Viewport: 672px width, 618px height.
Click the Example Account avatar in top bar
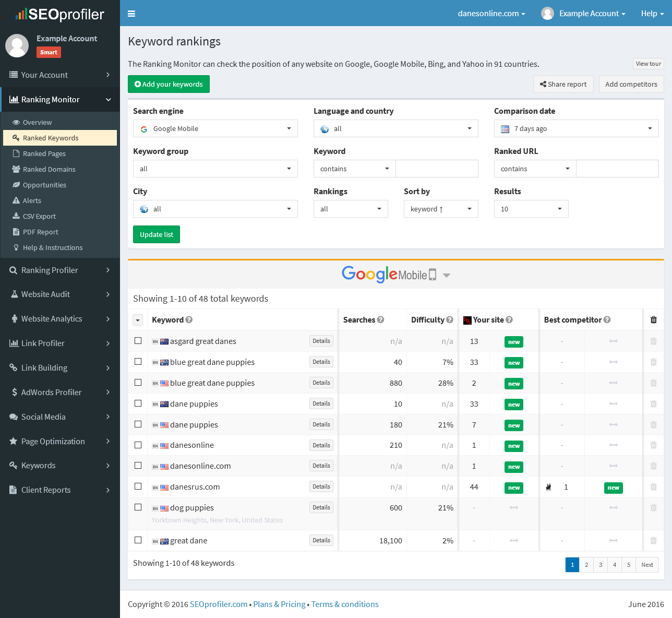[x=547, y=14]
